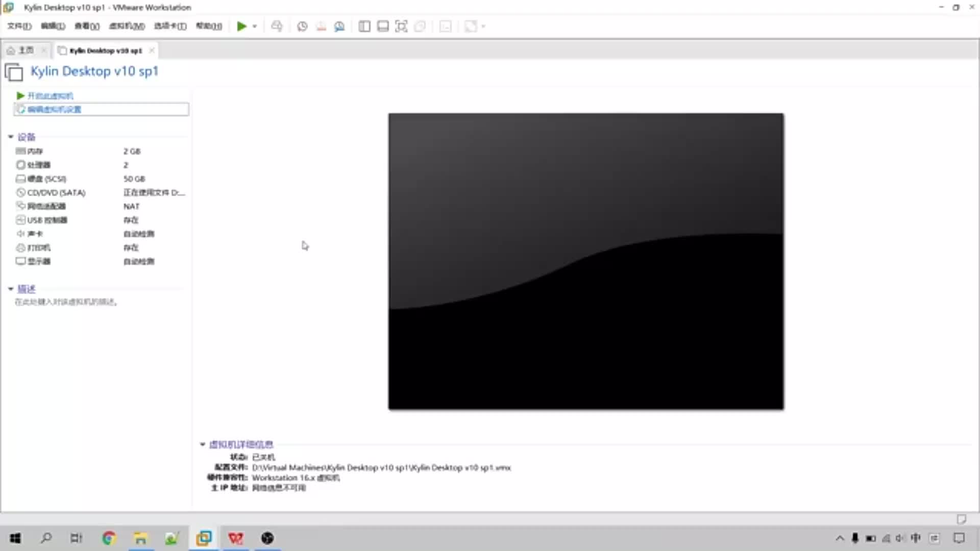Select the display device row

[x=101, y=261]
